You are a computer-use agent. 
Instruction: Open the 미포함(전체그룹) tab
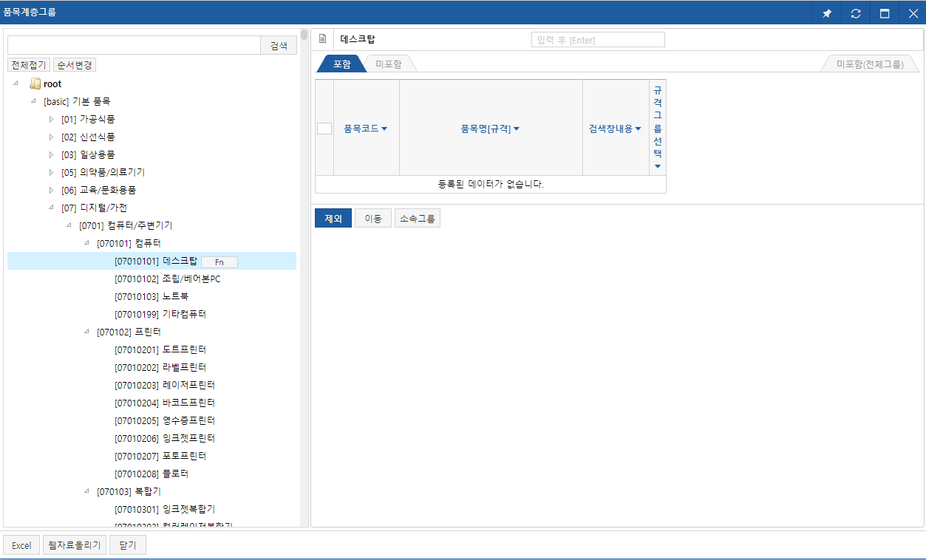(x=870, y=64)
